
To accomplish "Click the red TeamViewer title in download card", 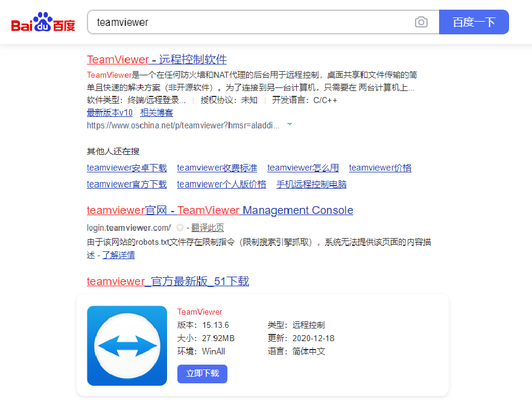I will pos(200,312).
